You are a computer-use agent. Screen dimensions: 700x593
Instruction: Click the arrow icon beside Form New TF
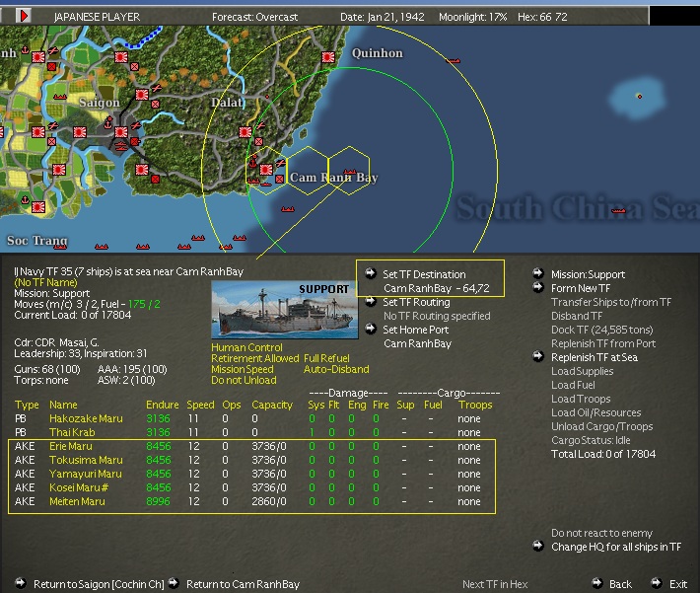(538, 288)
